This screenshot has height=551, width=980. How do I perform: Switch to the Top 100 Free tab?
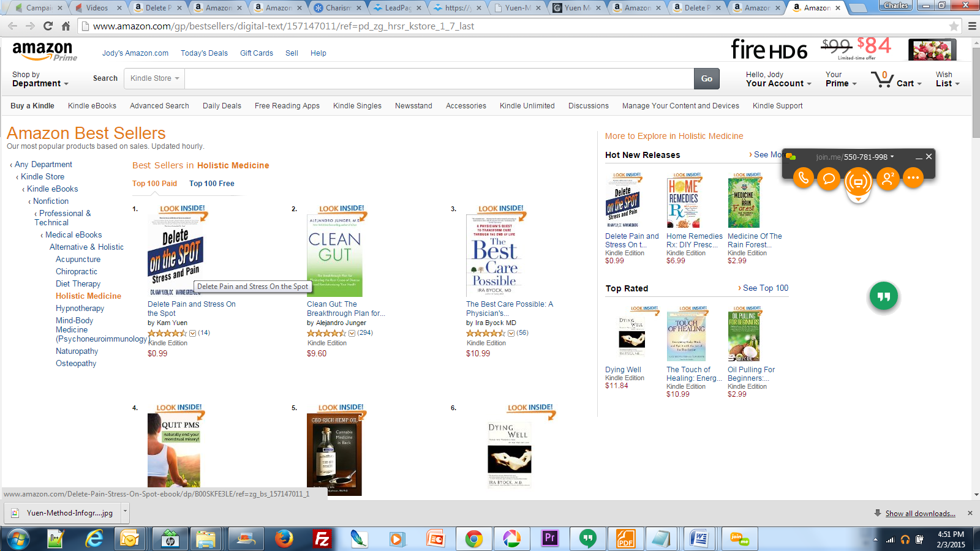coord(211,184)
